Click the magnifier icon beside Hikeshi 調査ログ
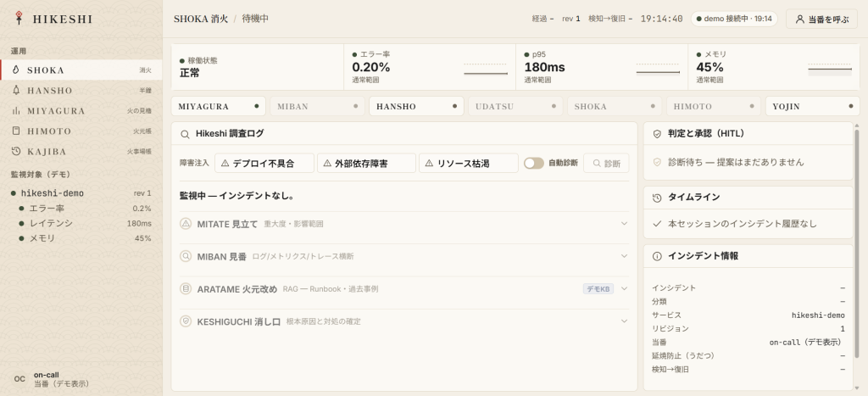Image resolution: width=868 pixels, height=396 pixels. pyautogui.click(x=186, y=133)
